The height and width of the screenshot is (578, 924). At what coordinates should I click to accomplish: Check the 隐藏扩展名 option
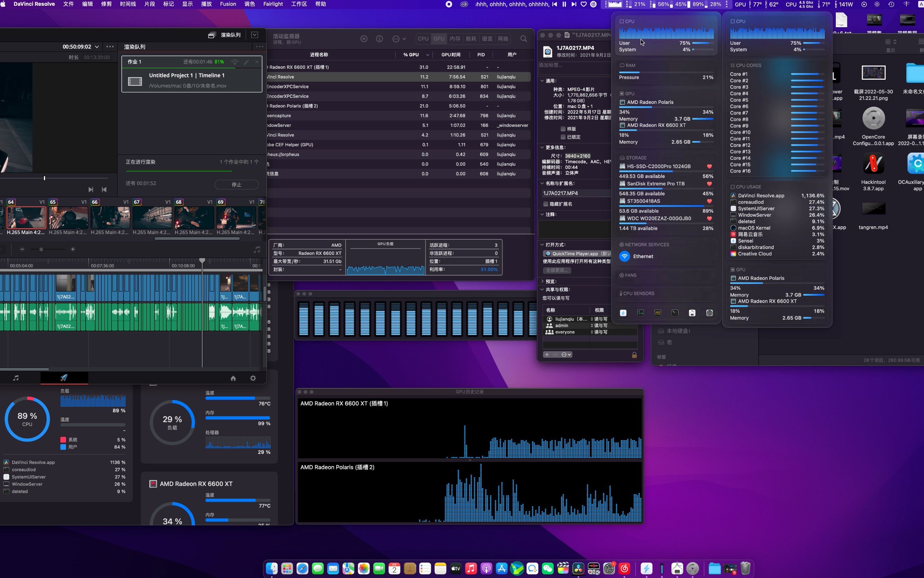pos(545,204)
